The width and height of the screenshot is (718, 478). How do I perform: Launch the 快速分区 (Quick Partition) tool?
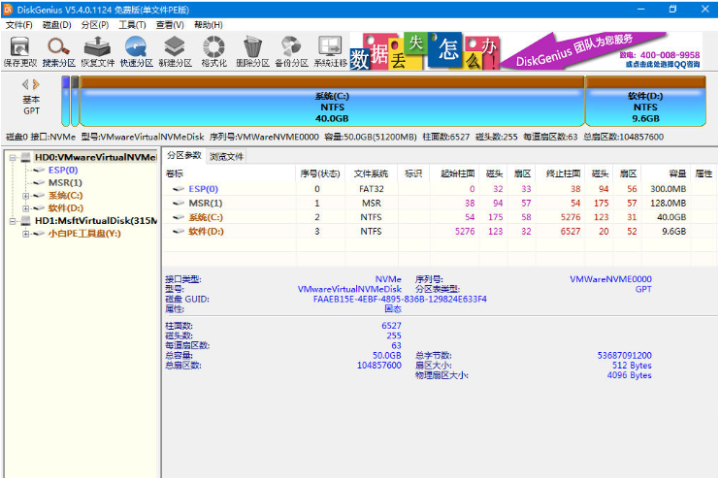136,50
